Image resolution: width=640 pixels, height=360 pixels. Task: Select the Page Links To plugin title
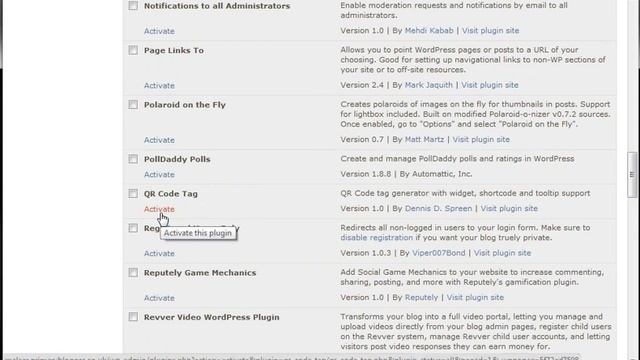(x=174, y=50)
